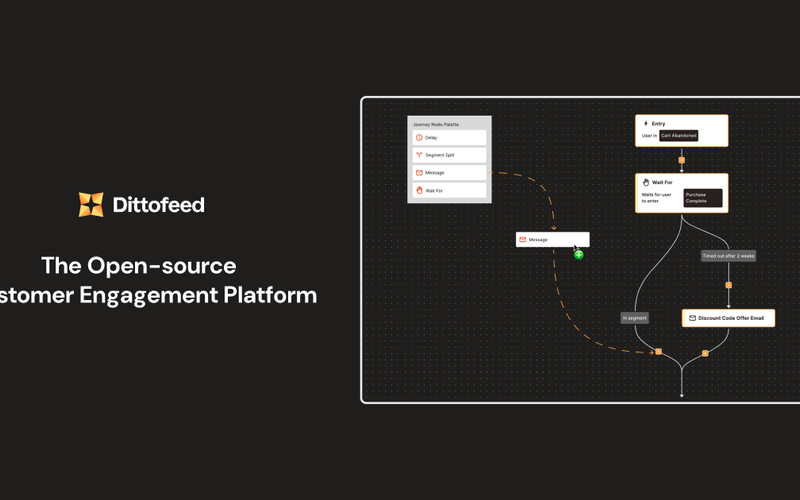Click the Dittofeed brand name text

(159, 205)
